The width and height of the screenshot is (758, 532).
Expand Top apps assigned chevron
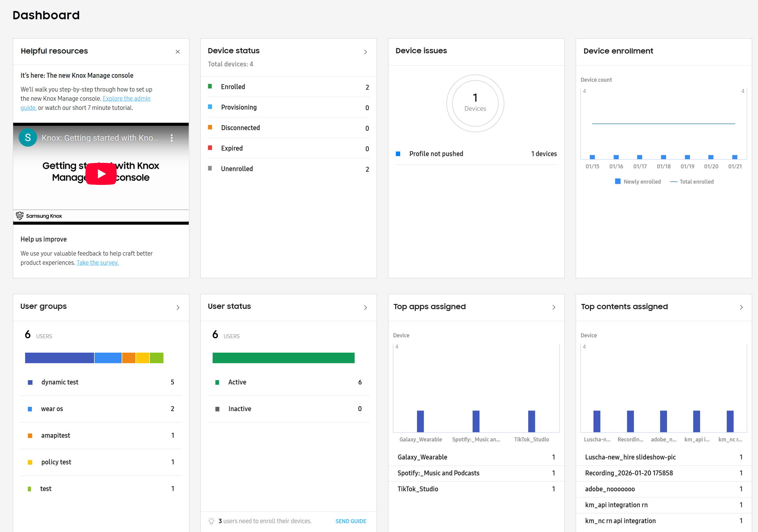554,307
